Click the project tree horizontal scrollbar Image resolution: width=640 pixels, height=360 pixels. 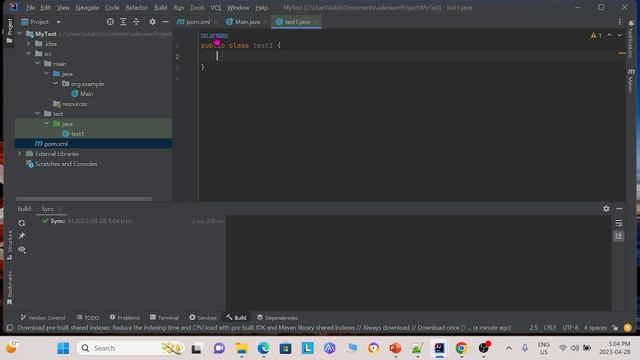84,199
